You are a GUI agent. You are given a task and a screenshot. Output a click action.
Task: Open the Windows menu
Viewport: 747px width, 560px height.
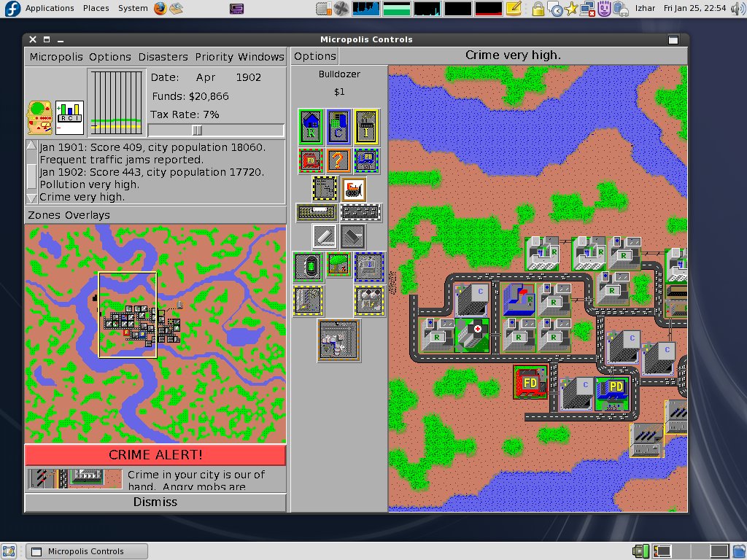point(261,57)
